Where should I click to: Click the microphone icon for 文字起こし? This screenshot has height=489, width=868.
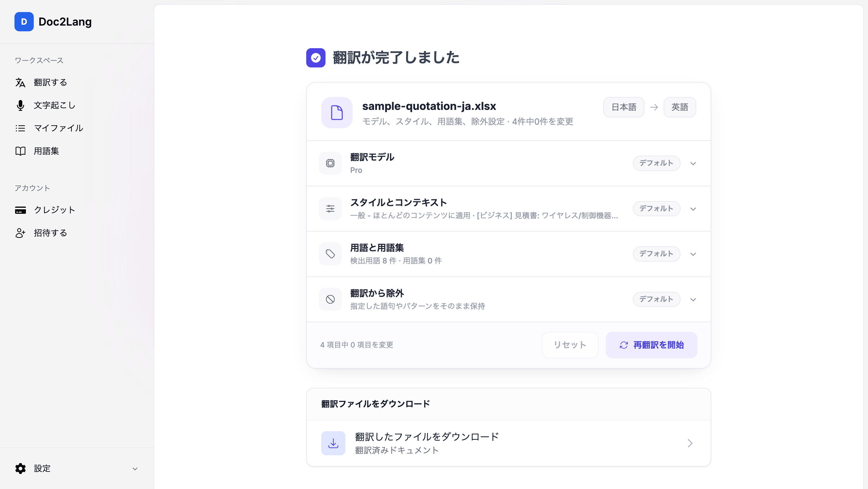[20, 105]
